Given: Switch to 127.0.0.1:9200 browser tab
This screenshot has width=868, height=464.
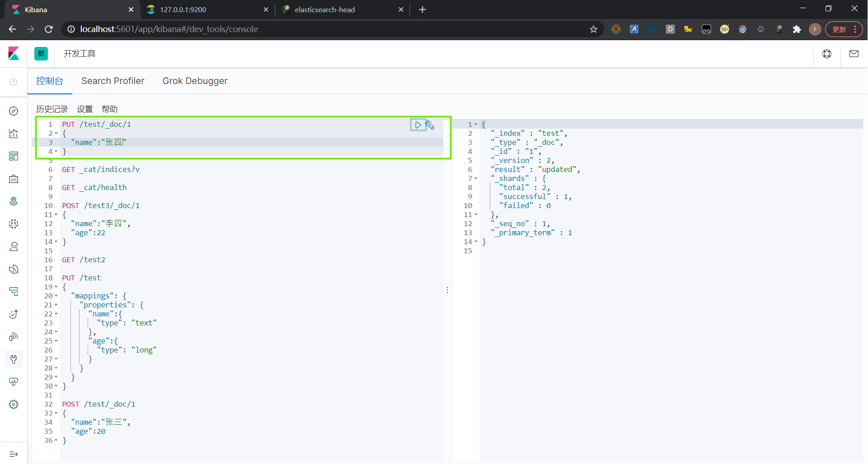Looking at the screenshot, I should pos(208,9).
